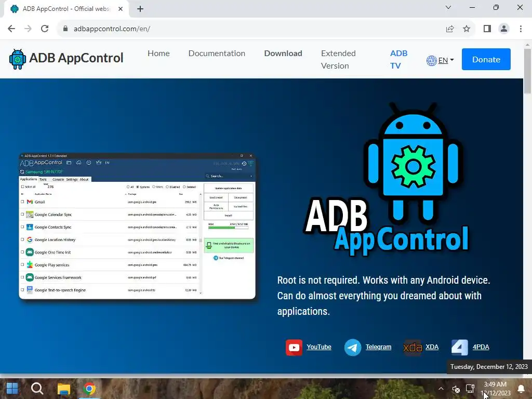532x399 pixels.
Task: Follow the Telegram link
Action: coord(378,347)
